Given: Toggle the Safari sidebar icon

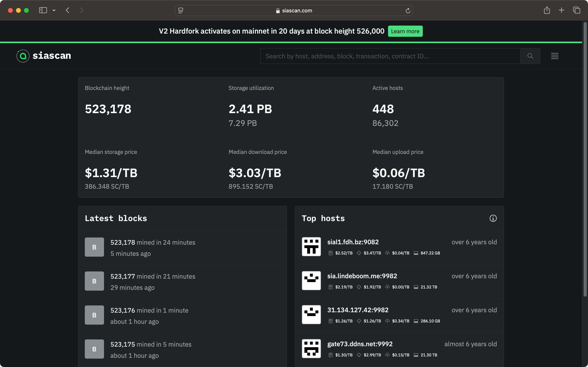Looking at the screenshot, I should [43, 10].
